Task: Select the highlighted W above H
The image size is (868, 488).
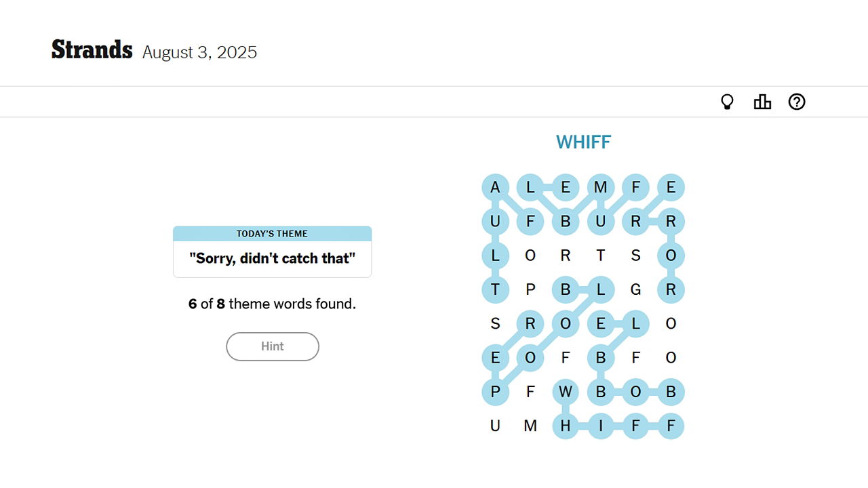Action: coord(566,392)
